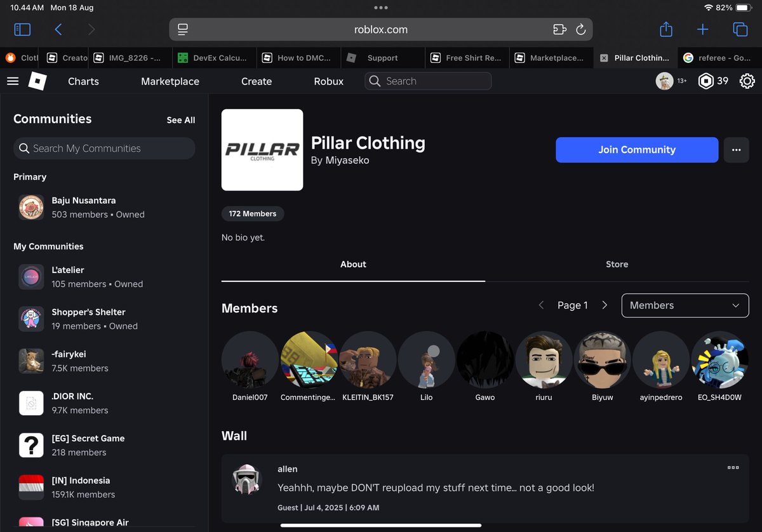The image size is (762, 532).
Task: Click the 172 Members badge
Action: 253,214
